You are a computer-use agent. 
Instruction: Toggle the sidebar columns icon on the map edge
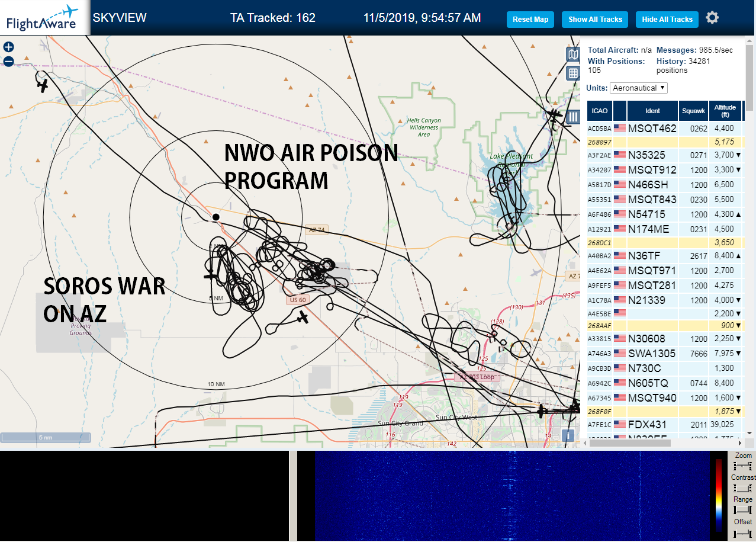coord(572,117)
